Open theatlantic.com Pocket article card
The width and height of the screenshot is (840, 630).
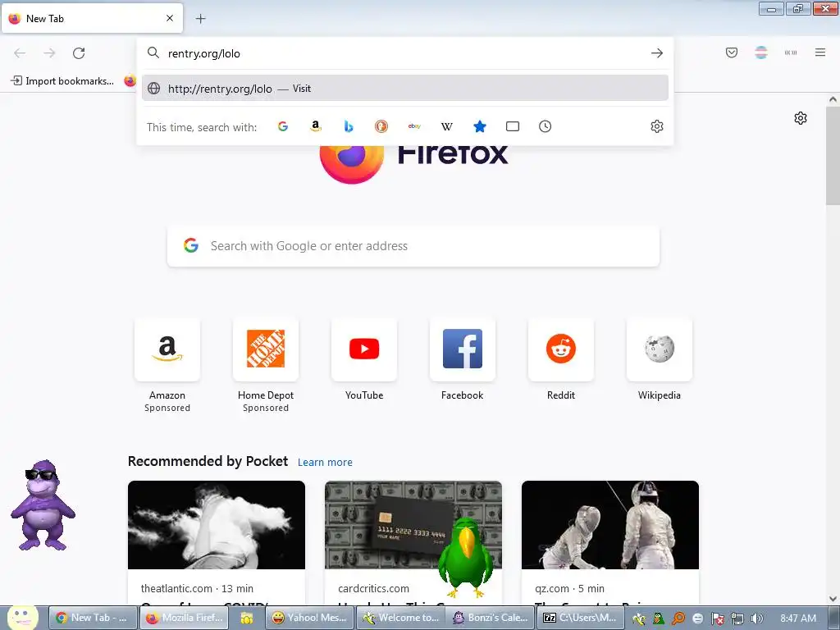pos(217,543)
